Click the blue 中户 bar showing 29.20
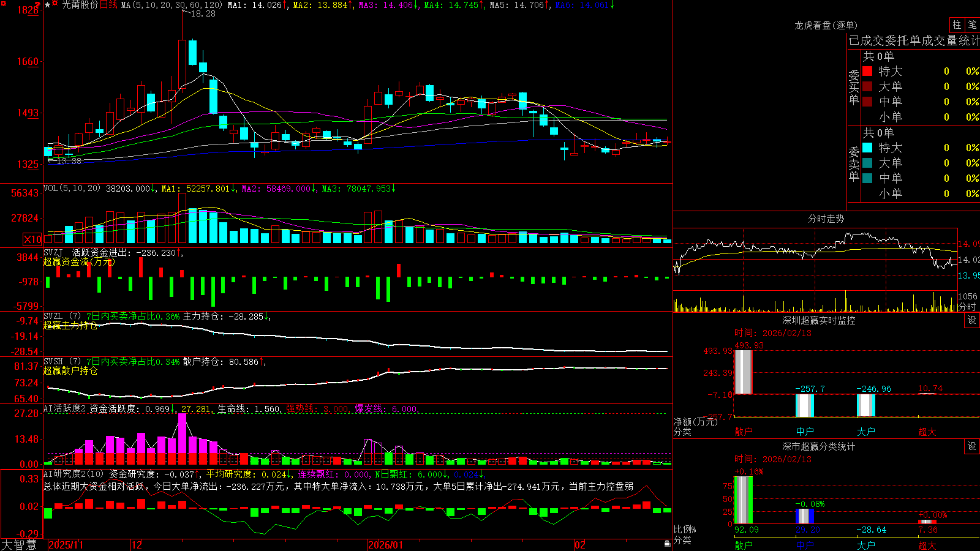The width and height of the screenshot is (980, 551). coord(804,516)
